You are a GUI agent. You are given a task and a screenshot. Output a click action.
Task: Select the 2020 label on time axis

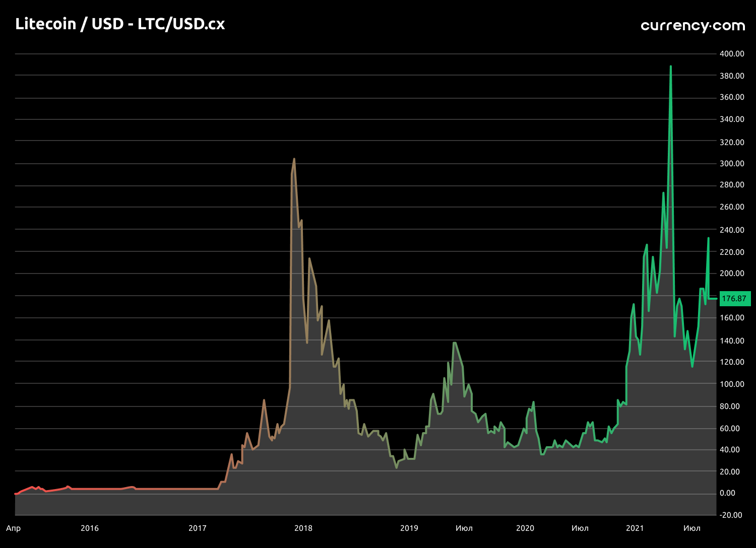(525, 528)
